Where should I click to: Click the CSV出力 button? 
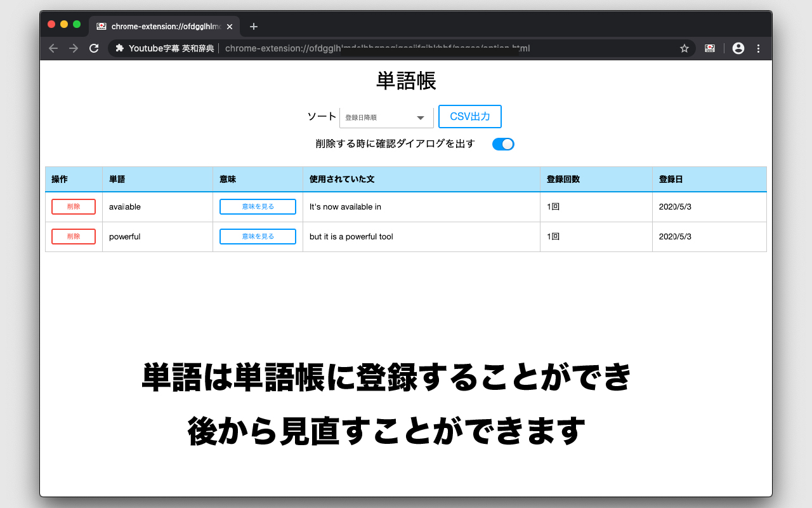point(469,116)
